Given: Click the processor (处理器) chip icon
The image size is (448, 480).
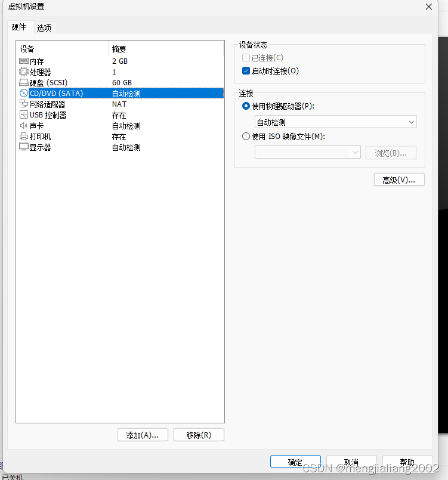Looking at the screenshot, I should coord(24,72).
